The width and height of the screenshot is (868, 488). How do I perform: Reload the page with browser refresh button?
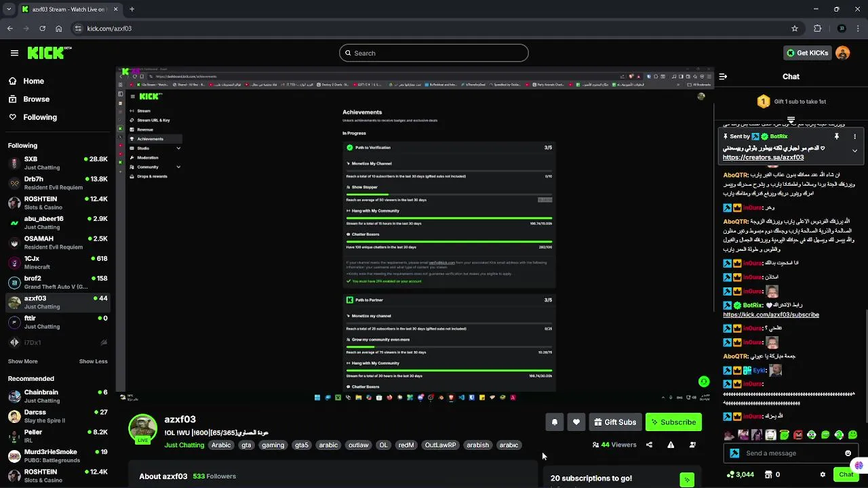click(42, 28)
